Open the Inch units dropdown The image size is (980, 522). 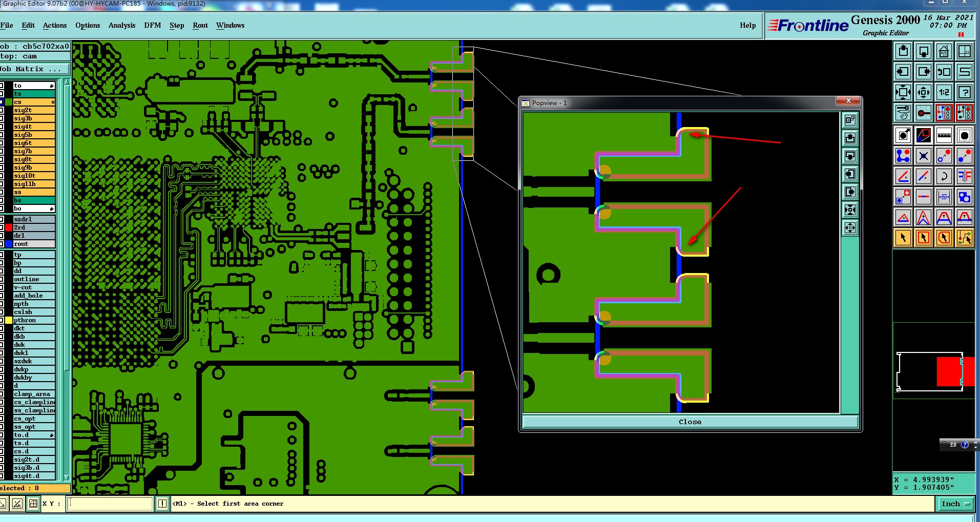tap(956, 504)
